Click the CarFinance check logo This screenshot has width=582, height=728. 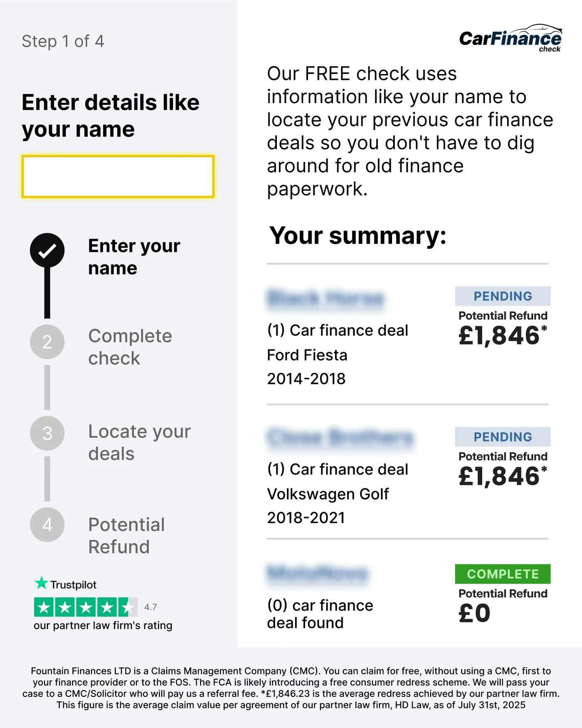(510, 38)
